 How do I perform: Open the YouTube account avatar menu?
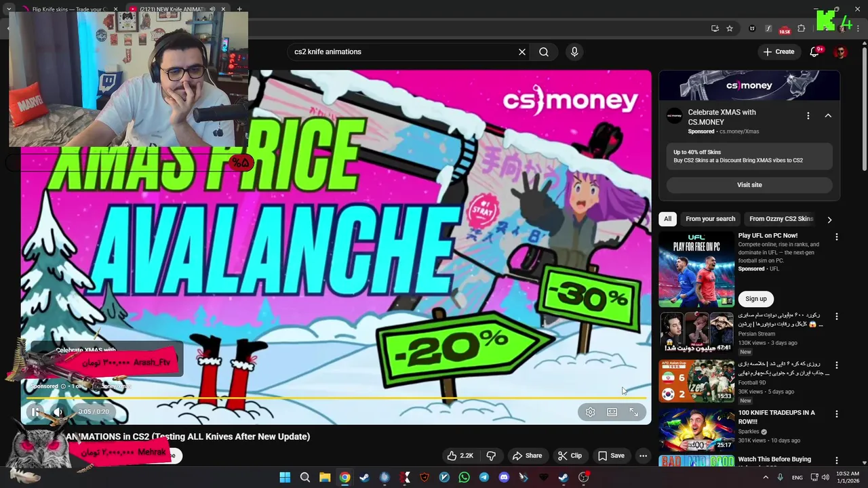pos(840,52)
